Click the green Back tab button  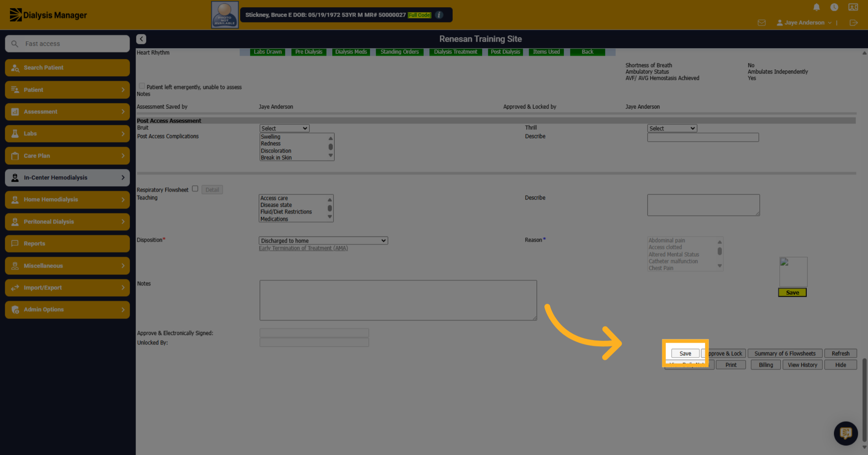[587, 52]
